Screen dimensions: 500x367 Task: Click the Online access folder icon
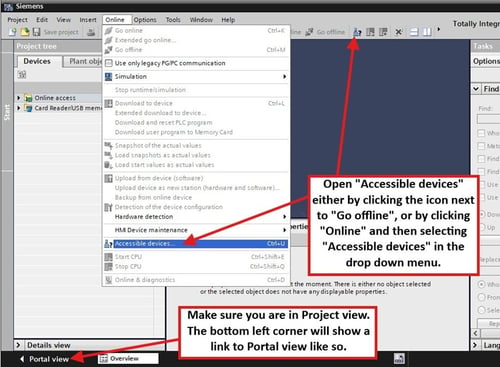click(29, 98)
